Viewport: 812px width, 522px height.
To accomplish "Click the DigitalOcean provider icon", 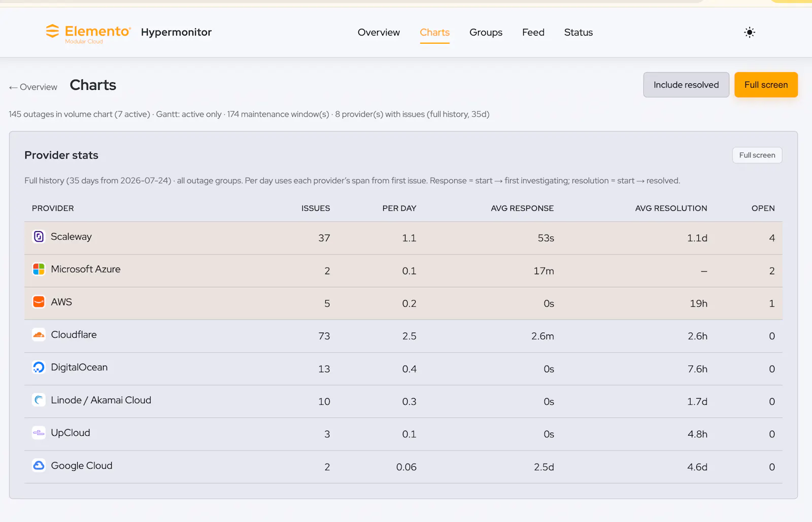I will pyautogui.click(x=39, y=367).
